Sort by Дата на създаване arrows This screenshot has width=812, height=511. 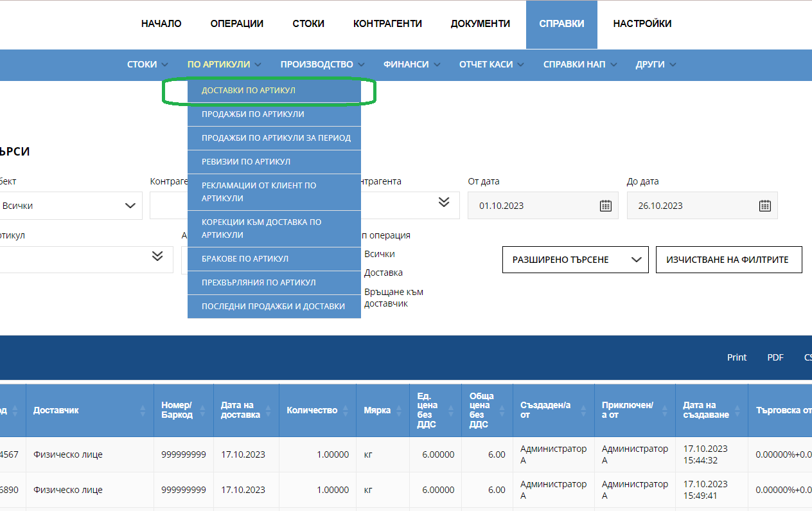pyautogui.click(x=739, y=410)
